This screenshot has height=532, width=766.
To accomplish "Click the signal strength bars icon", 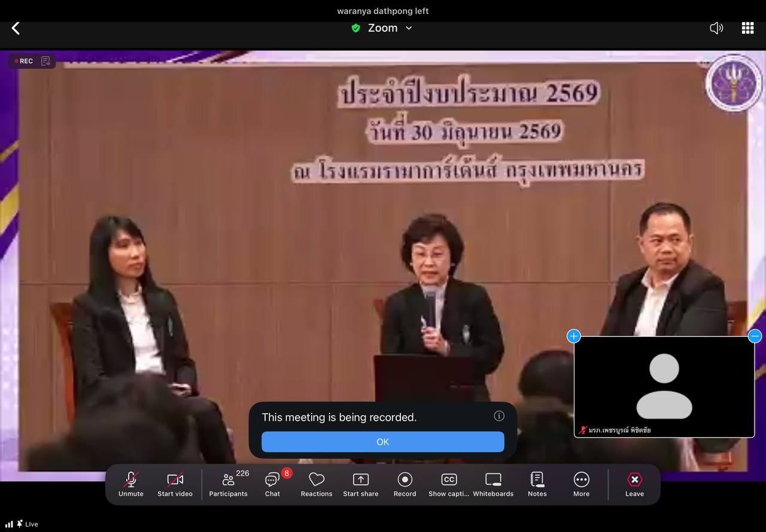I will point(9,524).
